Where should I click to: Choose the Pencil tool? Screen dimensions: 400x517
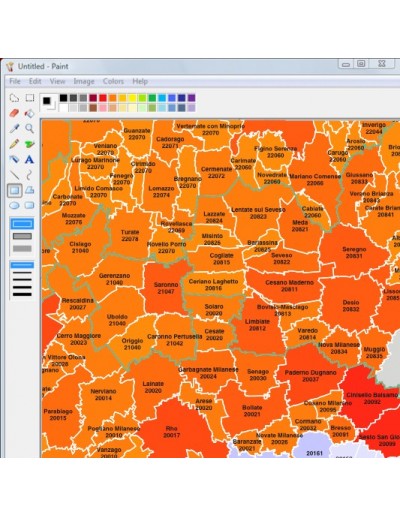point(14,144)
